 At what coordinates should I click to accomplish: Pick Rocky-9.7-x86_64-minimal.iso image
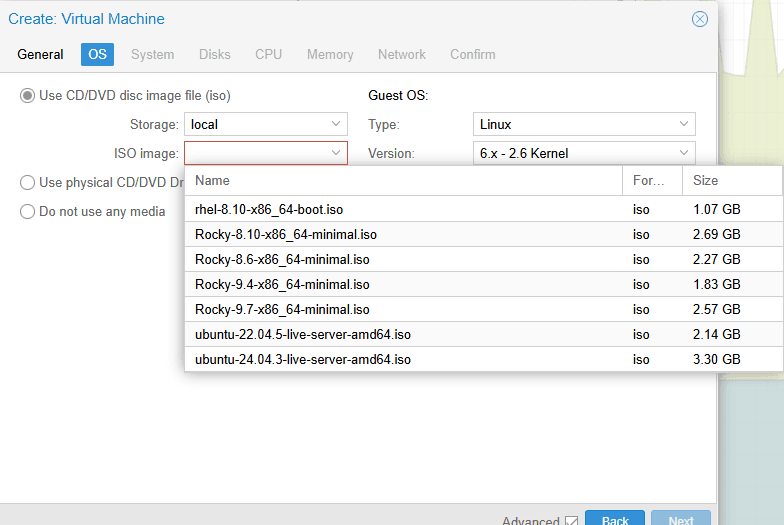483,310
